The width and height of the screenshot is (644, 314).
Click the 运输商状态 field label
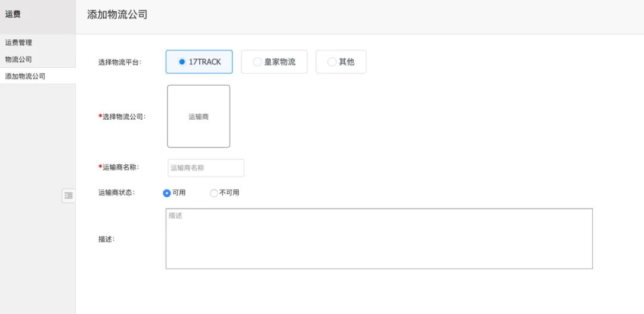click(x=116, y=192)
